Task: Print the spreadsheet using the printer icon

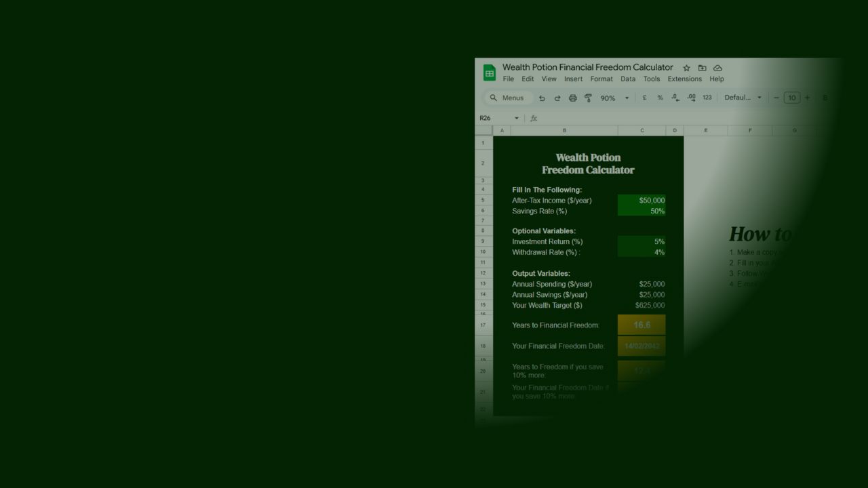Action: [572, 98]
